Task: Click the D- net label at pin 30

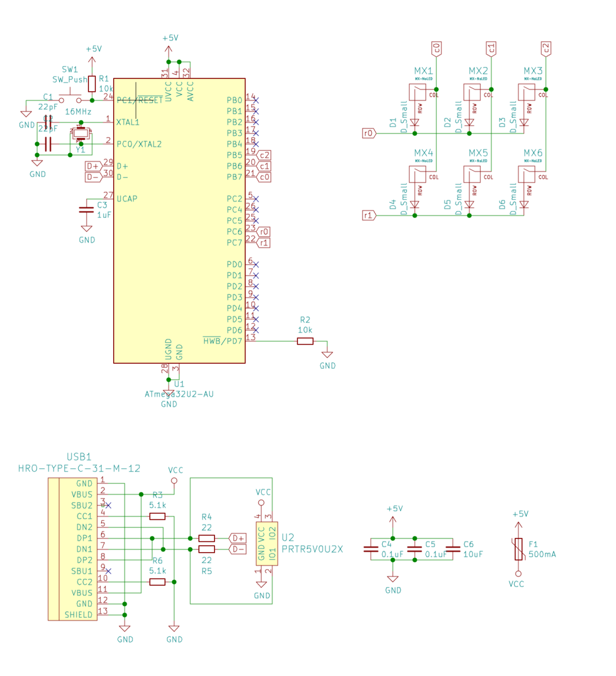Action: tap(93, 177)
